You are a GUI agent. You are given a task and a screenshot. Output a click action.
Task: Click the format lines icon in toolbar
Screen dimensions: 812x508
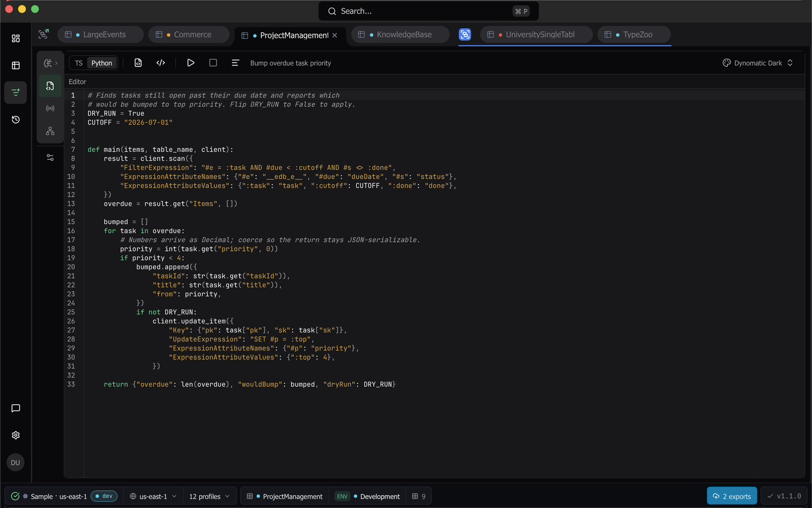pyautogui.click(x=235, y=63)
